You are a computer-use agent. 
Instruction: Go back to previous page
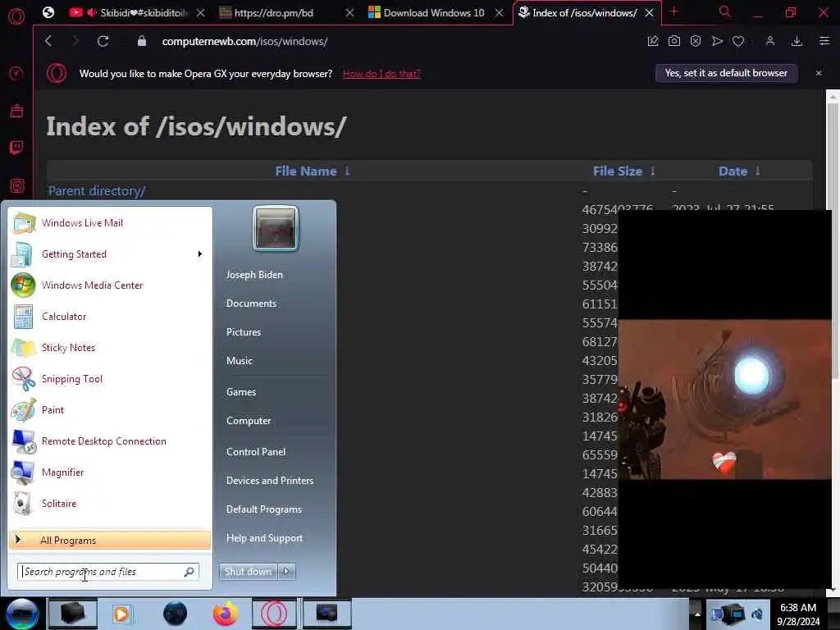[x=48, y=41]
